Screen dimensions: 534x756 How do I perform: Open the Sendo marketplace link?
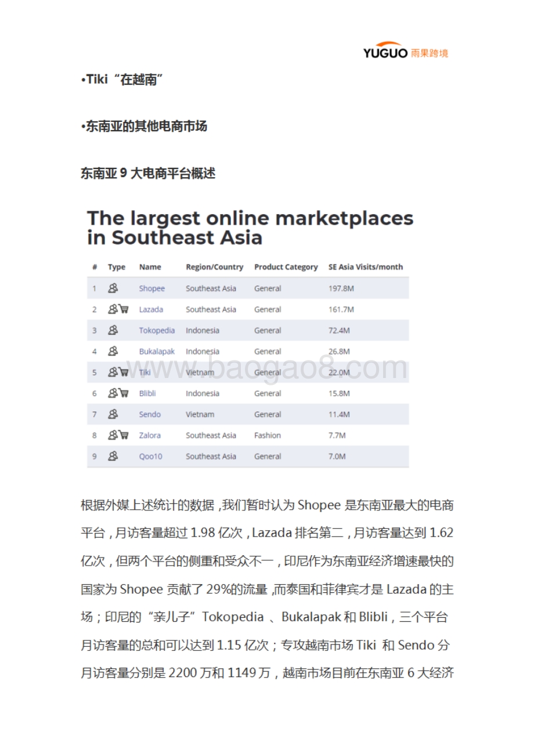pos(150,414)
